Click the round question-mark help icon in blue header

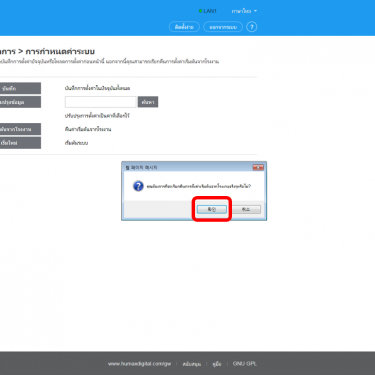tap(252, 27)
